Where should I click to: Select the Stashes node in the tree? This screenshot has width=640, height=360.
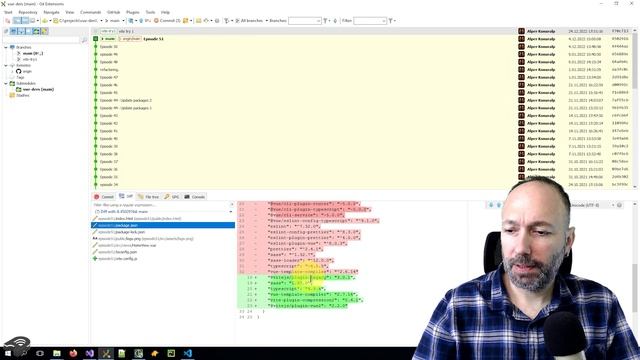(x=23, y=96)
